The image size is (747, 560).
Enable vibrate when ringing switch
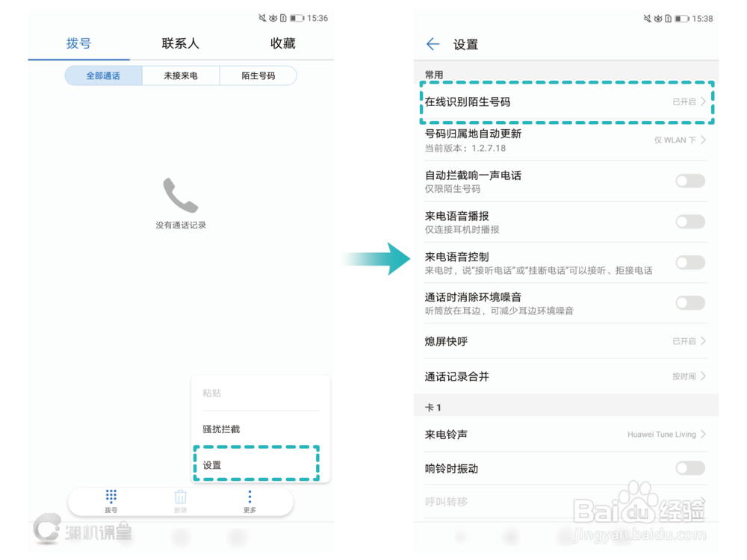tap(690, 468)
